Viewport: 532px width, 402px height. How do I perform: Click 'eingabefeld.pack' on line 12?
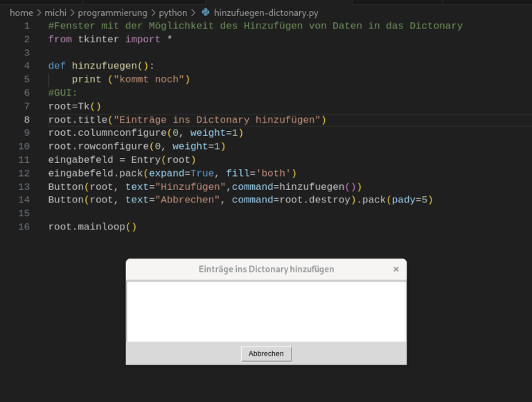(x=96, y=173)
